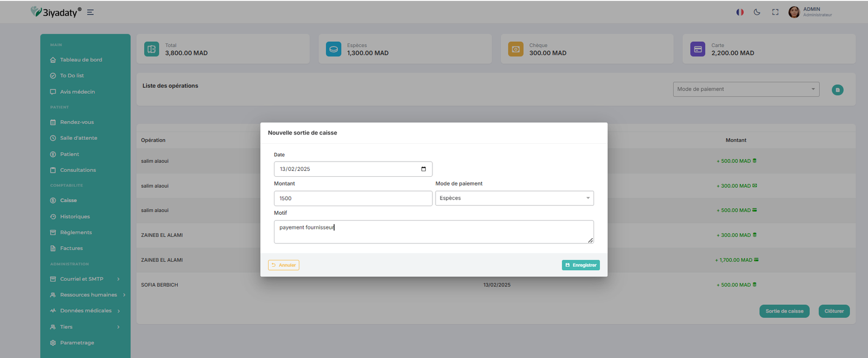The height and width of the screenshot is (358, 868).
Task: Open Mode de paiement filter dropdown
Action: point(745,90)
